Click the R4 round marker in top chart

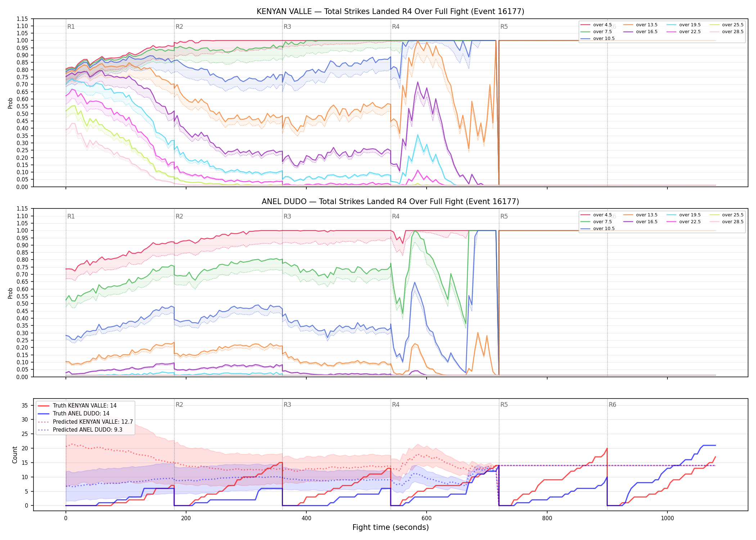[x=396, y=27]
